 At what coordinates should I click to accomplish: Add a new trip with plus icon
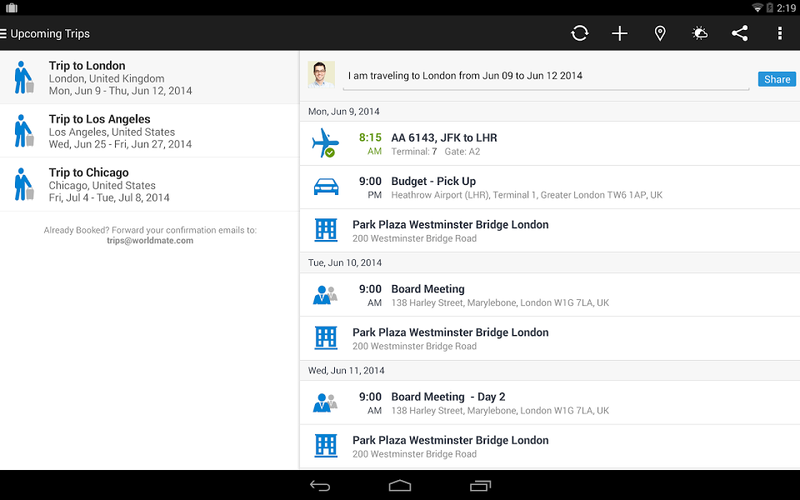click(x=619, y=34)
